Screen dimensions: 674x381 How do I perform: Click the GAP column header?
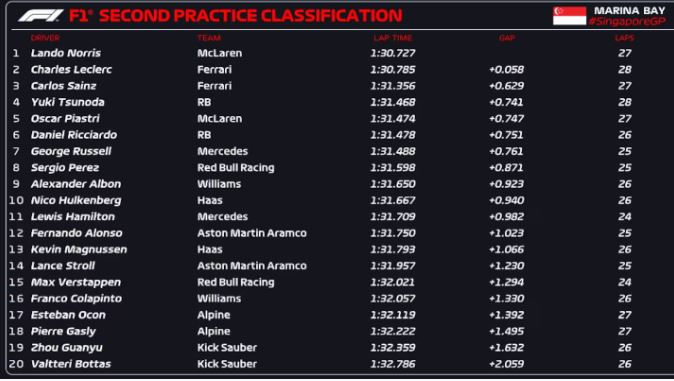pos(507,38)
